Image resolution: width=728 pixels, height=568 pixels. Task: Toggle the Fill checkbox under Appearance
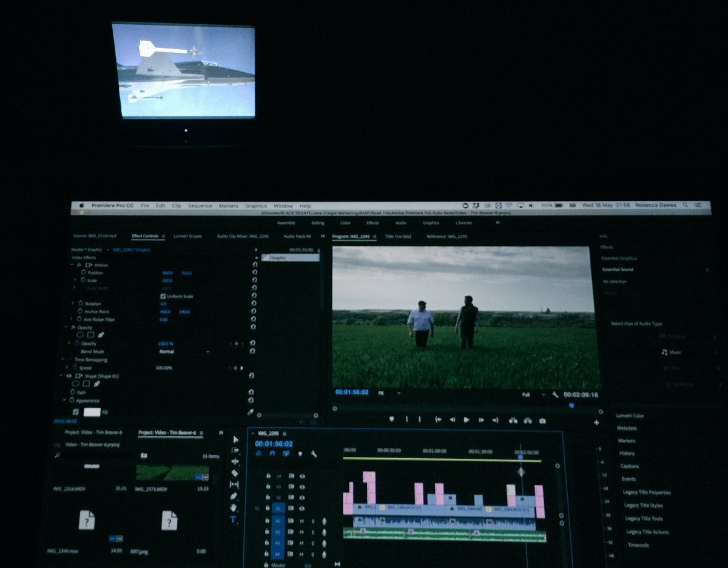pyautogui.click(x=75, y=411)
